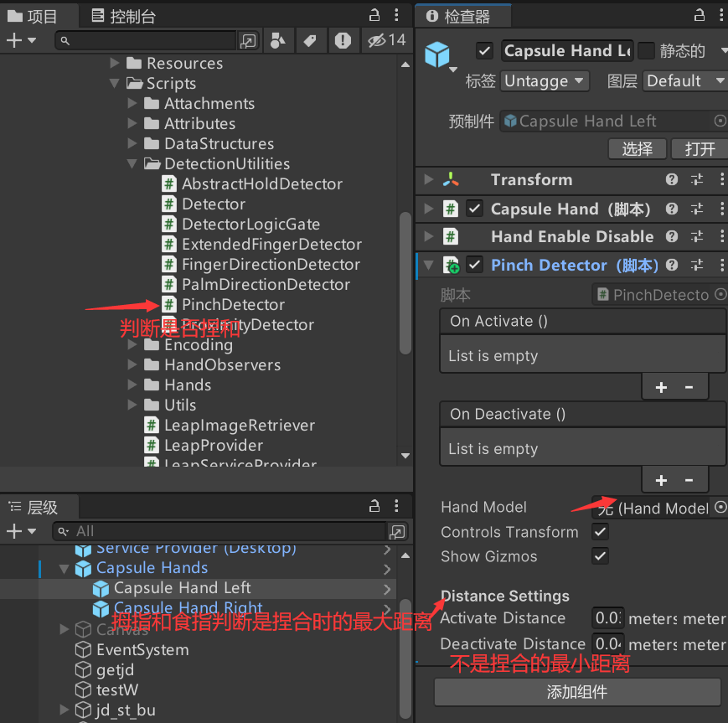The image size is (728, 723).
Task: Click the exclamation error filter icon
Action: 343,39
